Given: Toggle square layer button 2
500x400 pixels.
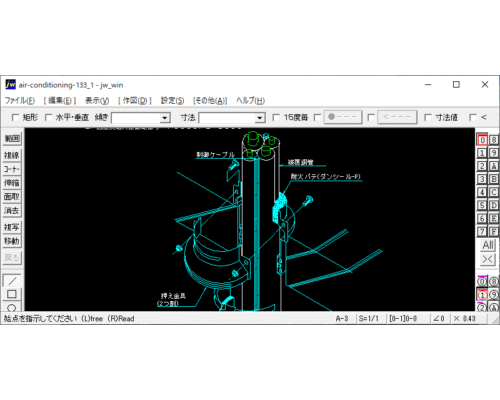Looking at the screenshot, I should [482, 166].
